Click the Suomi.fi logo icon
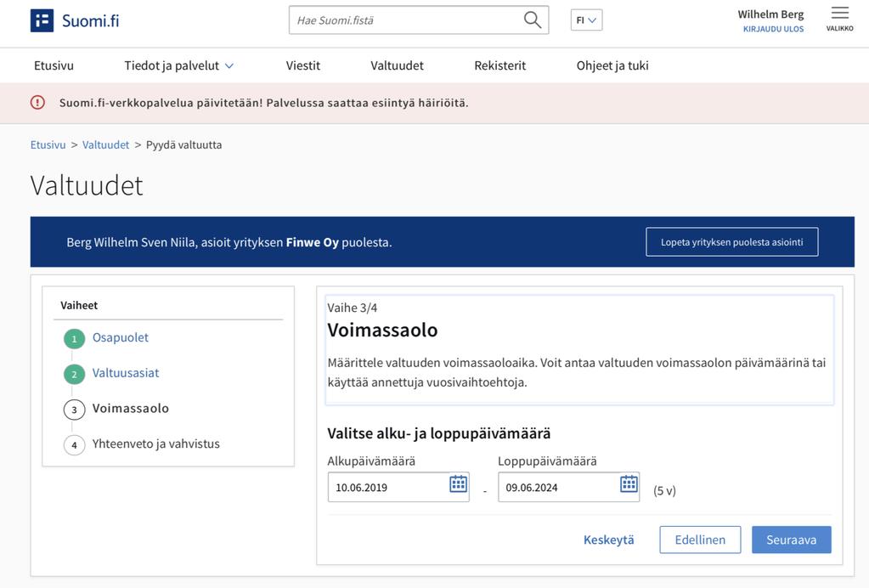869x588 pixels. point(42,20)
